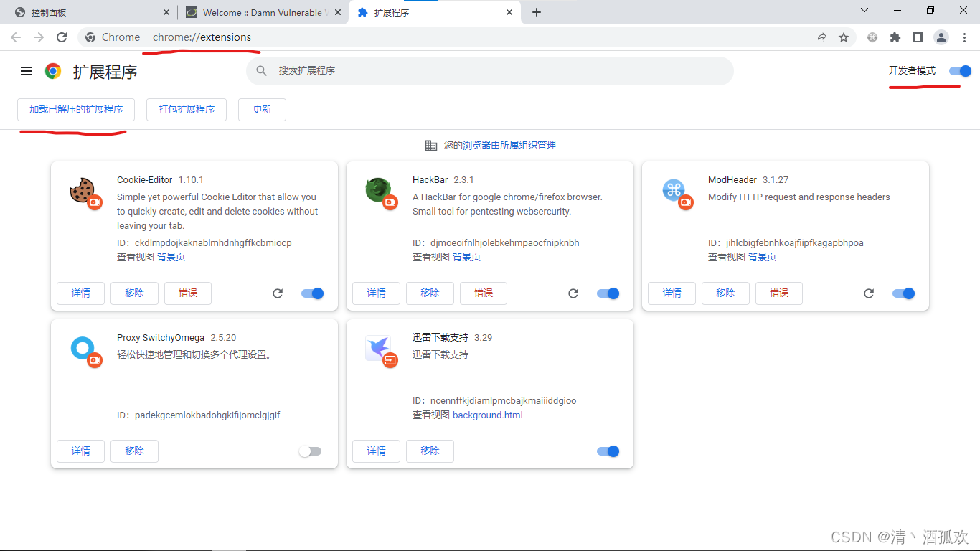This screenshot has width=980, height=551.
Task: Click 移除 for ModHeader
Action: click(x=725, y=293)
